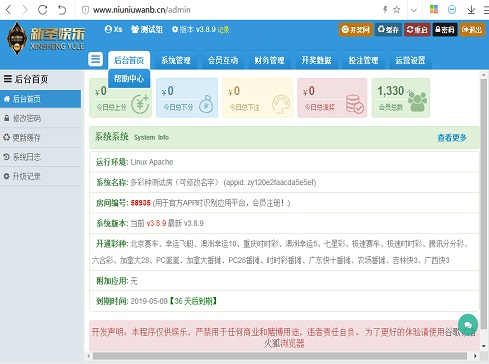Click 更新缓存 in the sidebar
489x364 pixels.
coord(40,137)
